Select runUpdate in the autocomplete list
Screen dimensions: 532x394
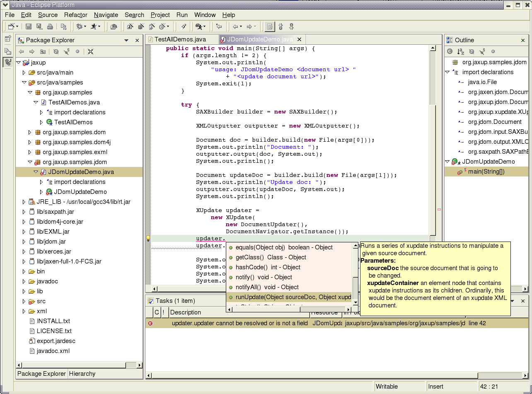290,297
